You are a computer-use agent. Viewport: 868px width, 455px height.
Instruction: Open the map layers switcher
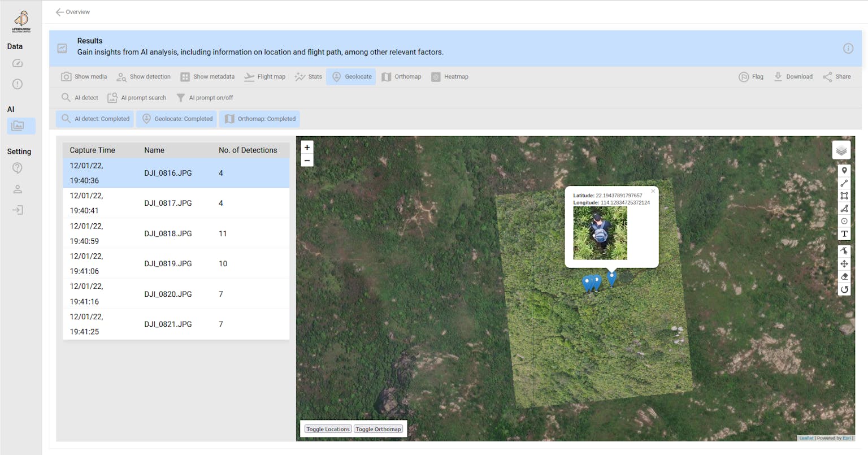tap(843, 149)
